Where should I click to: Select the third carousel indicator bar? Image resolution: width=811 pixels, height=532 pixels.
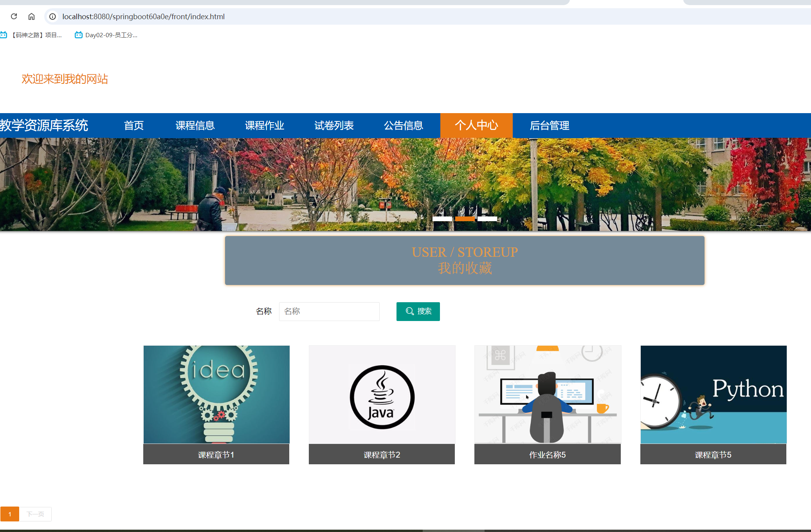[x=487, y=219]
